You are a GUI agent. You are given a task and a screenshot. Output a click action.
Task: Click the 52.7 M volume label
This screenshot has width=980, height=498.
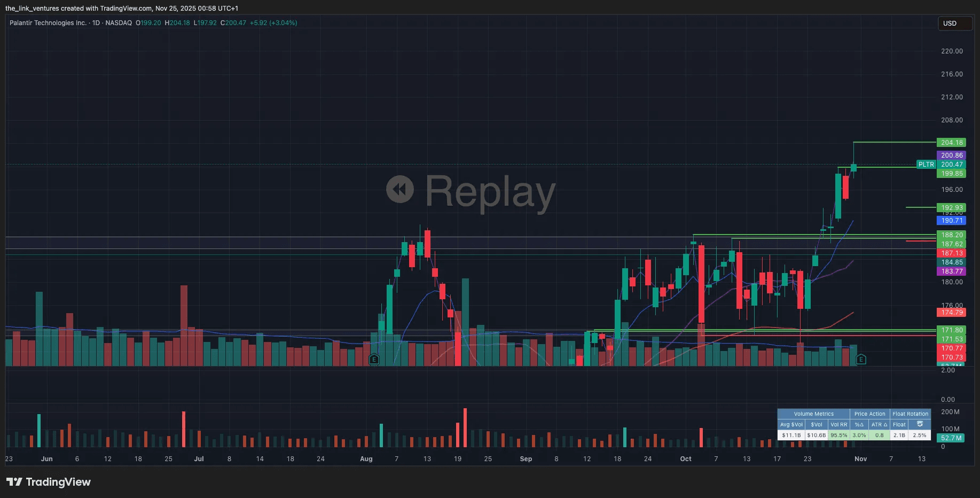pyautogui.click(x=951, y=438)
